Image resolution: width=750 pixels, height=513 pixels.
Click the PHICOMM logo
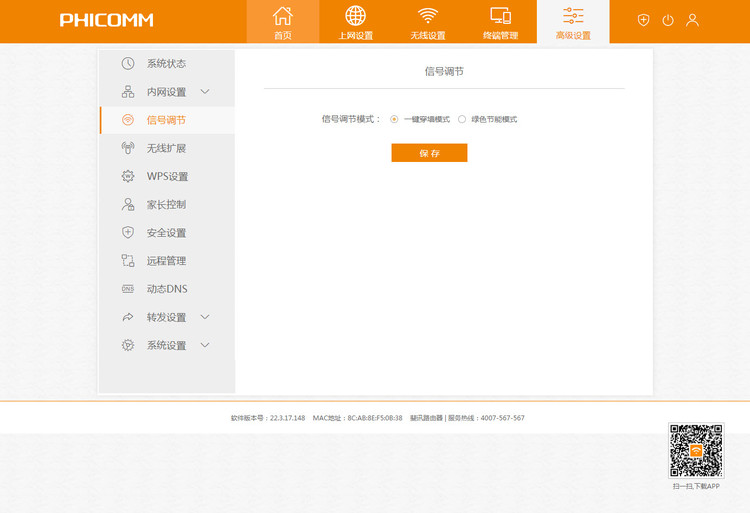coord(106,20)
